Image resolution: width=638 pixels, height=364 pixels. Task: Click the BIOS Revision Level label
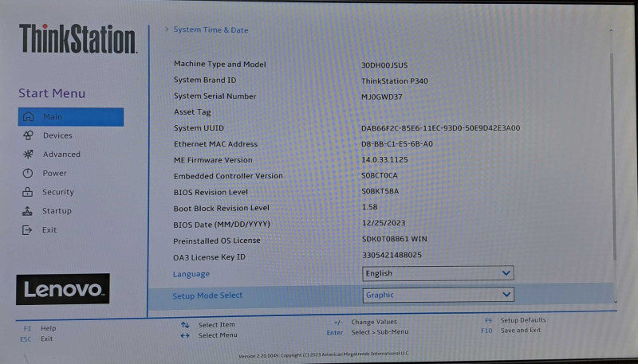click(x=211, y=192)
